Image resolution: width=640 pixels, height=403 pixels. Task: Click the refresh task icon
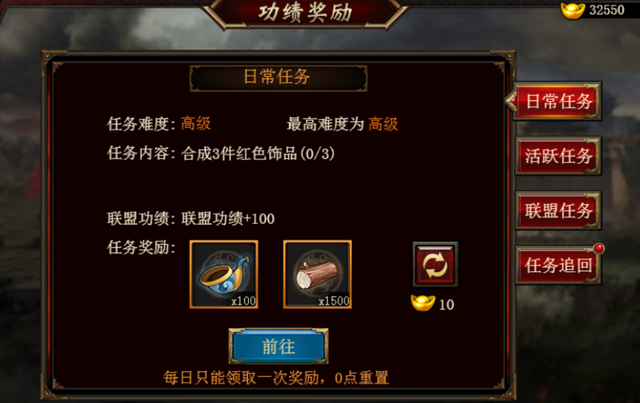pyautogui.click(x=435, y=265)
